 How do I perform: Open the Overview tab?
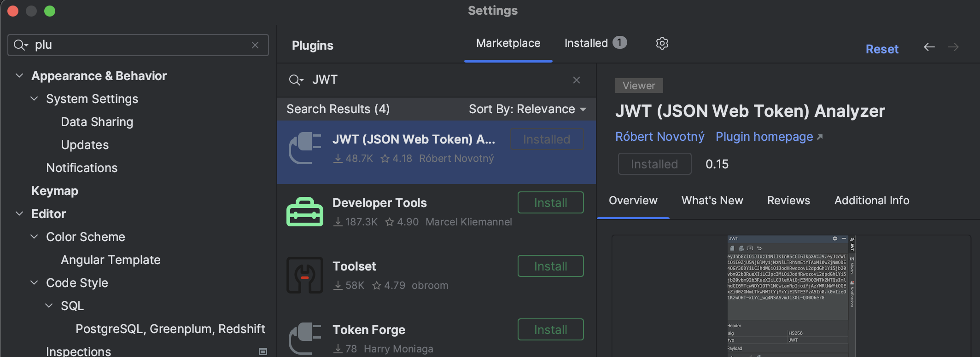[x=633, y=201]
